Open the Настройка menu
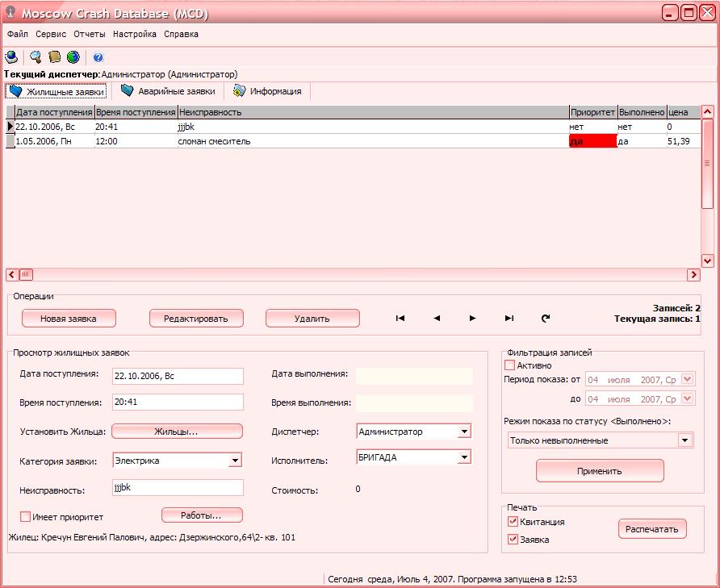Viewport: 720px width, 588px height. [x=135, y=34]
